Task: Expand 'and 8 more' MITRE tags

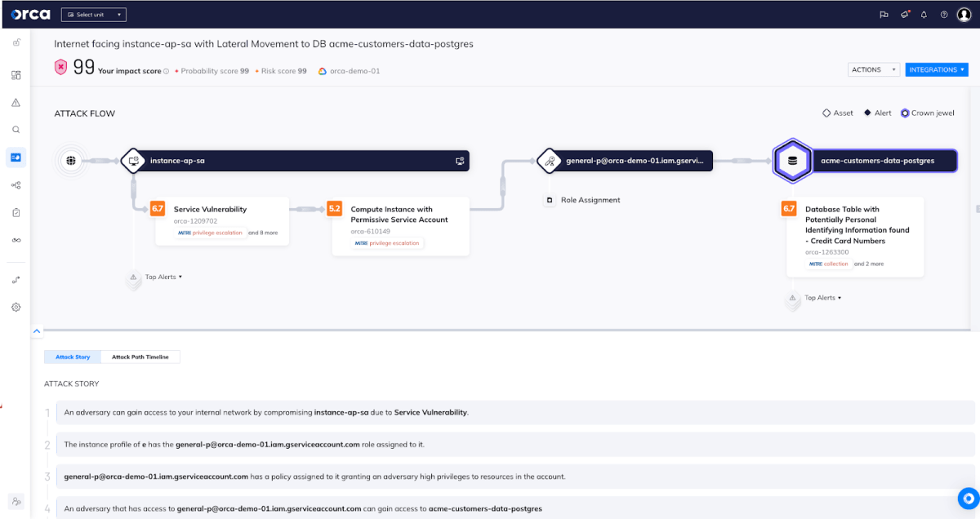Action: pyautogui.click(x=263, y=233)
